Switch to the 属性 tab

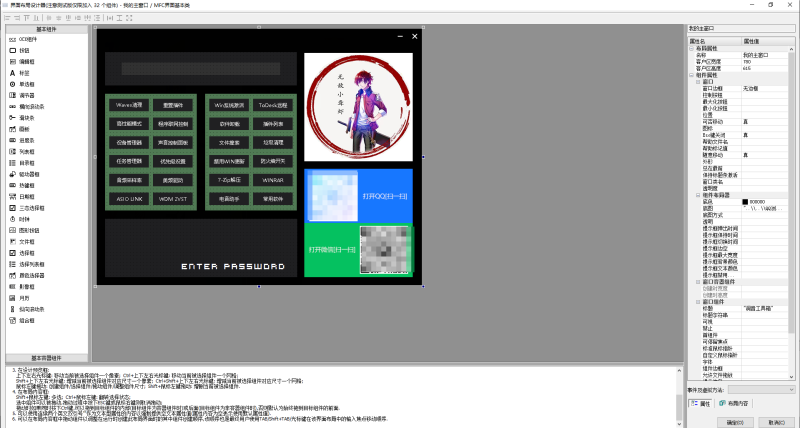point(701,404)
